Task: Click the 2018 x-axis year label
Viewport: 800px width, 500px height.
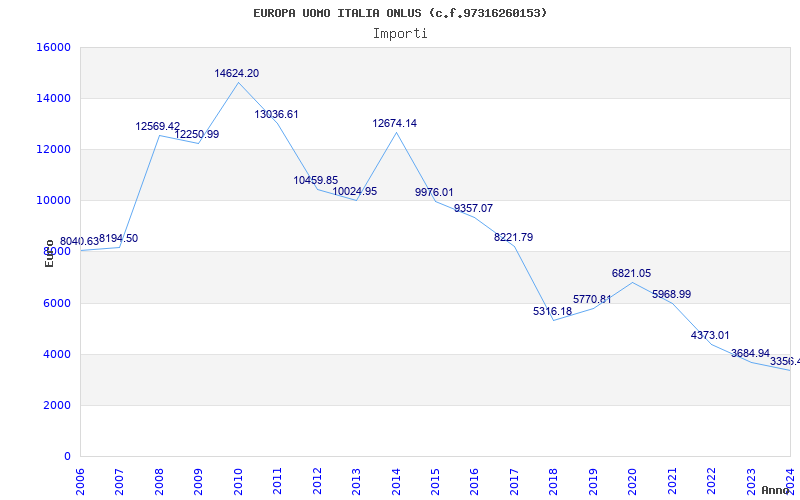Action: (x=554, y=481)
